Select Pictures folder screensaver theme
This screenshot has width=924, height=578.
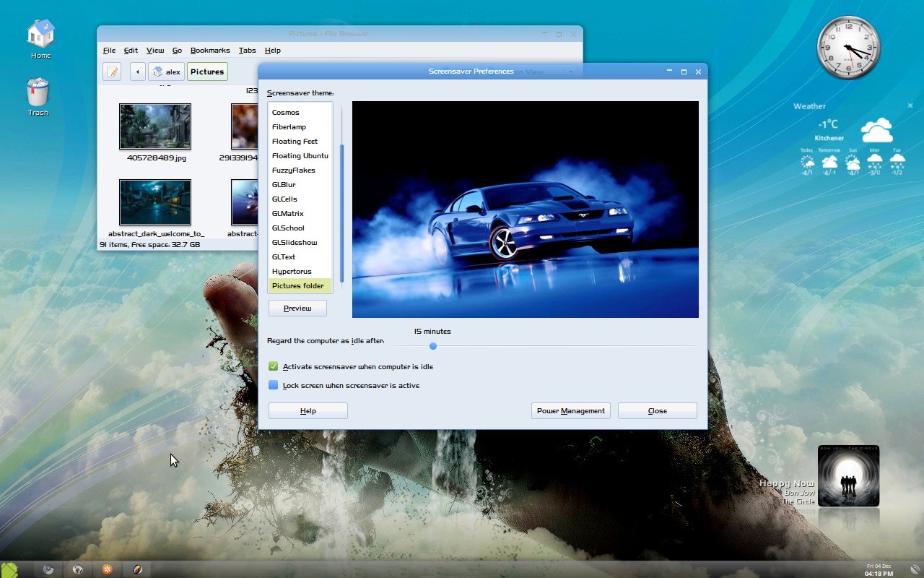pos(300,286)
